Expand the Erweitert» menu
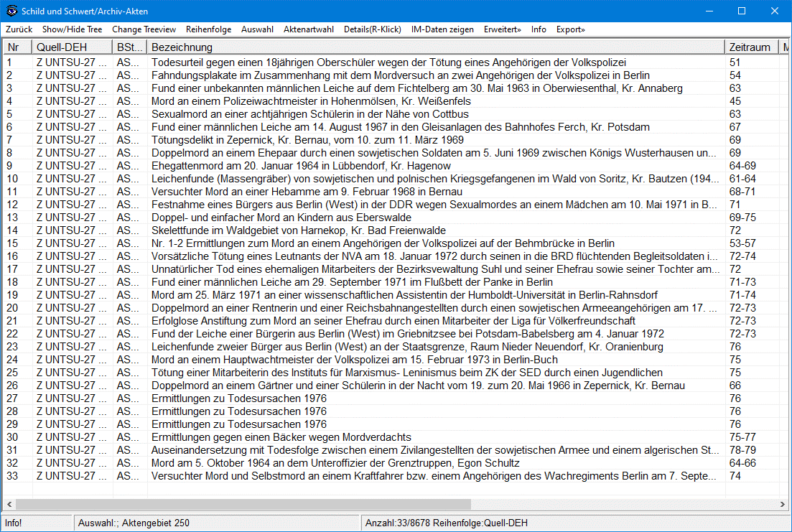Image resolution: width=792 pixels, height=532 pixels. (502, 29)
